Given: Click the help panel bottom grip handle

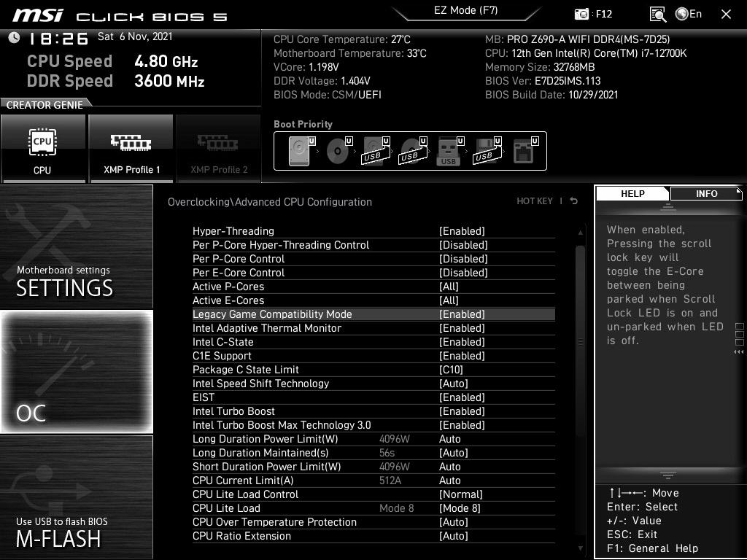Looking at the screenshot, I should (x=668, y=475).
